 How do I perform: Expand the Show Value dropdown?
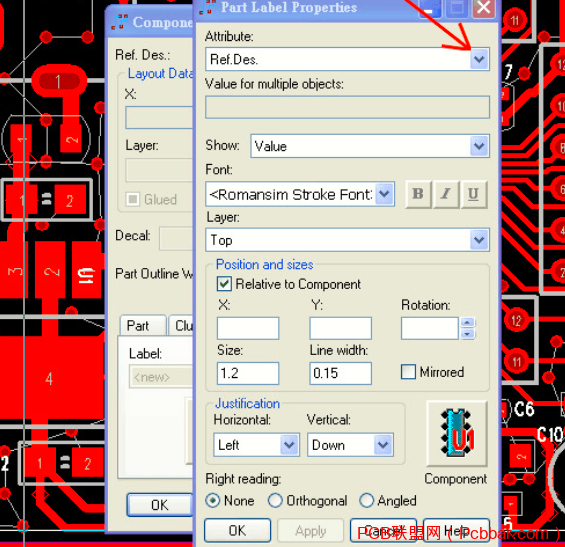coord(479,146)
